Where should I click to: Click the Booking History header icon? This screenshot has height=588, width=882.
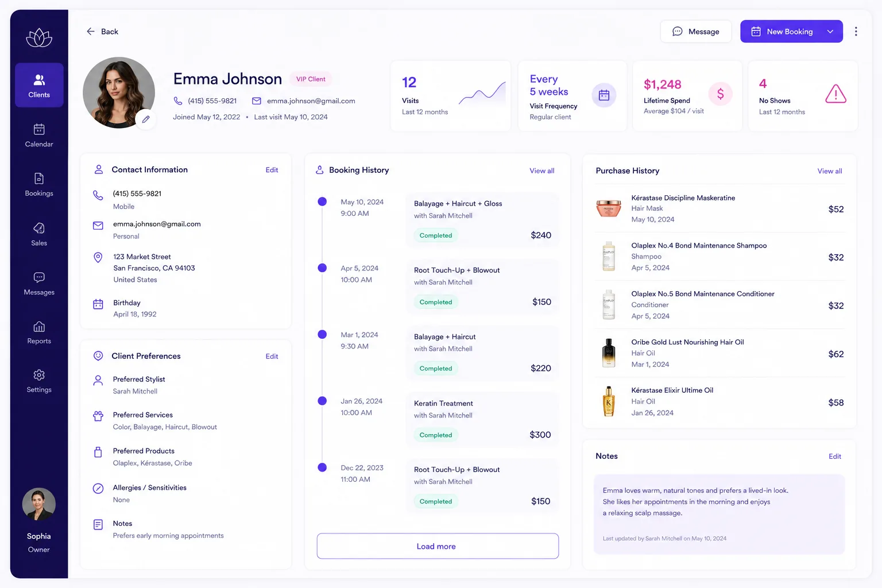320,170
